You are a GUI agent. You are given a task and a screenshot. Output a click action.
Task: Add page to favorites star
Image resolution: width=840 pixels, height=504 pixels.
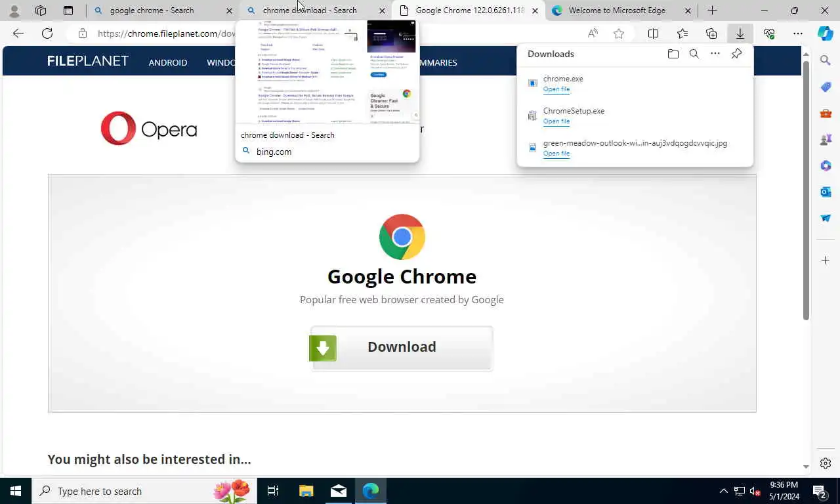pyautogui.click(x=619, y=33)
